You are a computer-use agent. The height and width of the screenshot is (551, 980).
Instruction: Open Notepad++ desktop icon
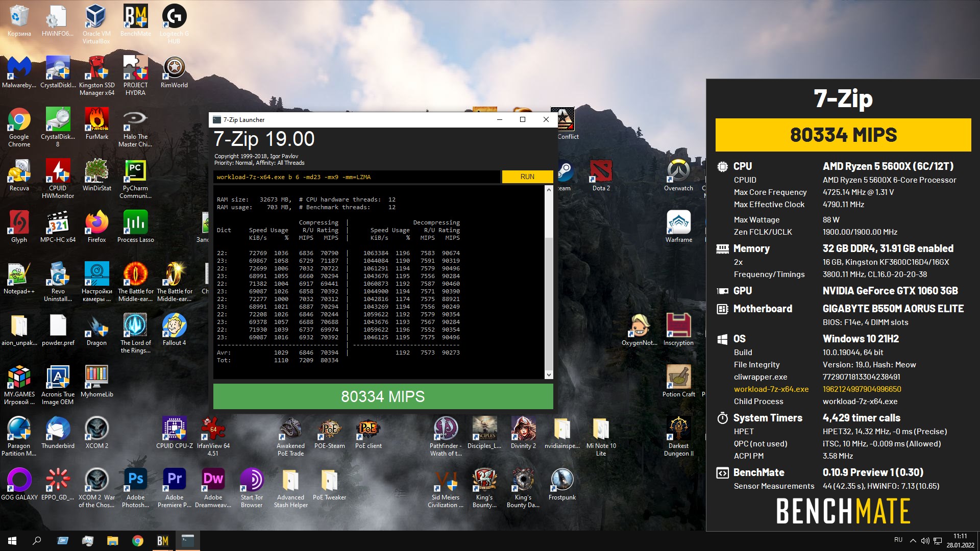(x=19, y=278)
